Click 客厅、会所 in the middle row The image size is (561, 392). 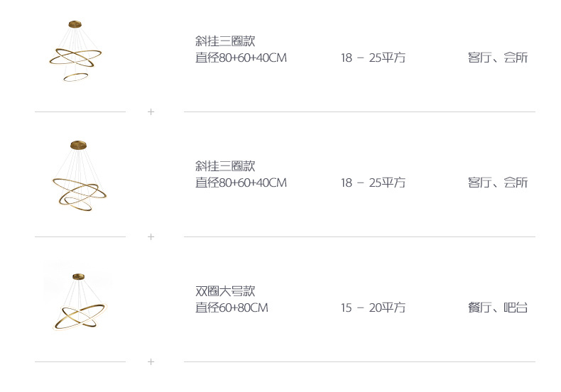(498, 183)
